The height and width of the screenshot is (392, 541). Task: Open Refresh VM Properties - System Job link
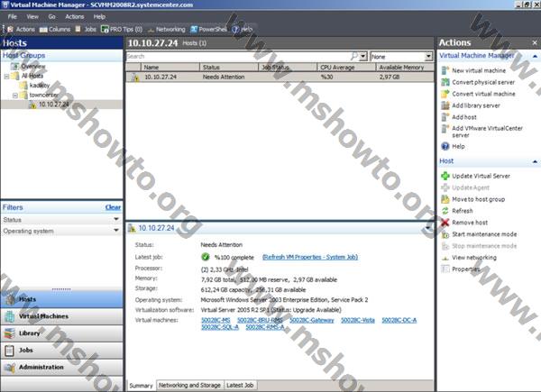pyautogui.click(x=310, y=257)
